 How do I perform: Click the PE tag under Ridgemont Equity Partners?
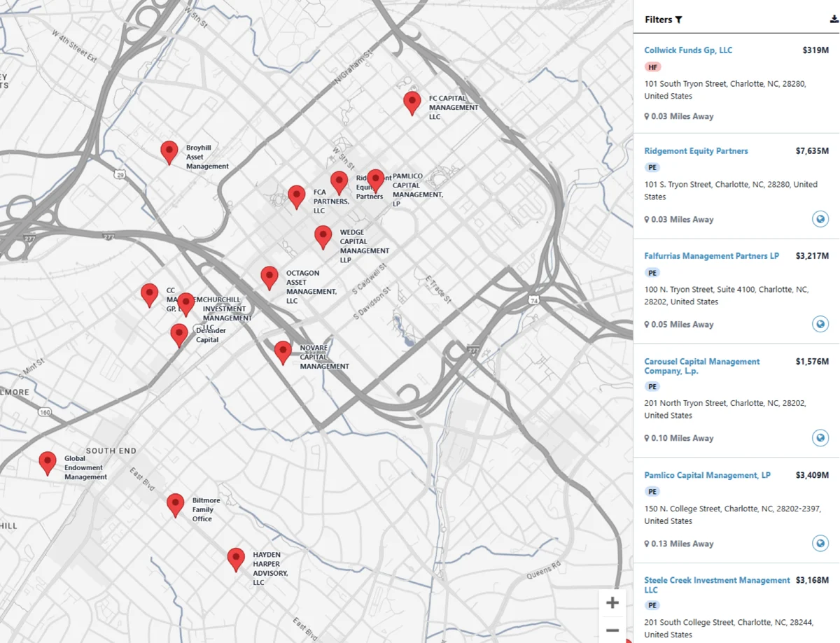653,168
